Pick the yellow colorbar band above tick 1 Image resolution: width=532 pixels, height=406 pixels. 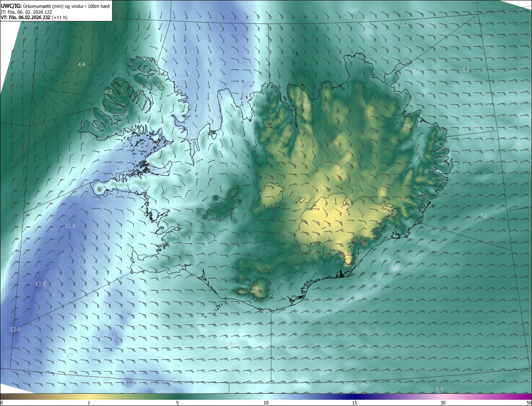89,396
